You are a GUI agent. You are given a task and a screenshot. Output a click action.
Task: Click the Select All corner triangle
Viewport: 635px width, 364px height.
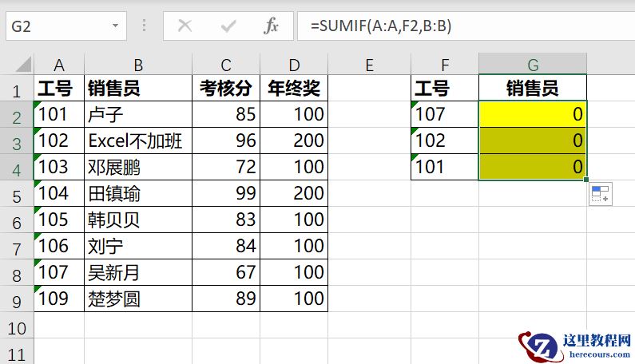pyautogui.click(x=23, y=65)
